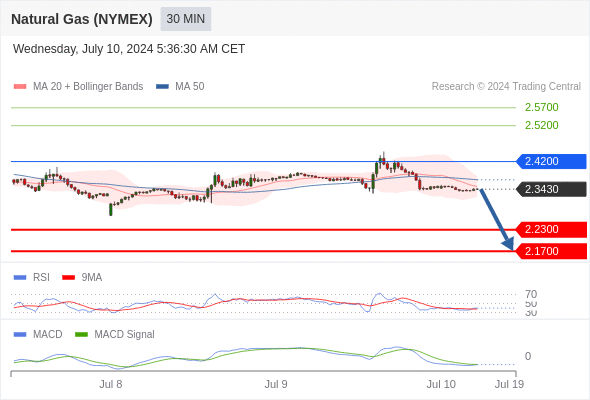Click the MACD legend blue swatch
This screenshot has height=400, width=590.
click(x=20, y=335)
